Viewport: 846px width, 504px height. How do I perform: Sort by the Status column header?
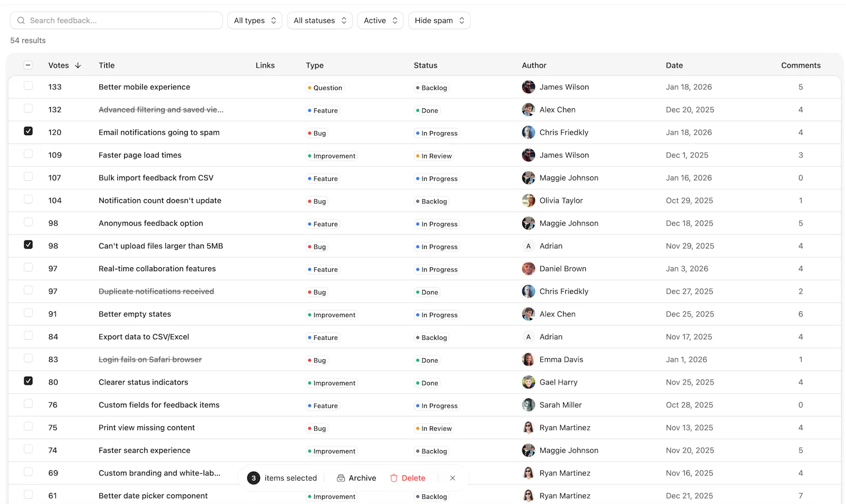pyautogui.click(x=426, y=66)
